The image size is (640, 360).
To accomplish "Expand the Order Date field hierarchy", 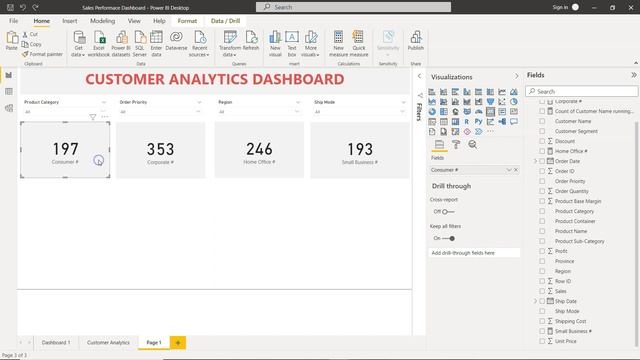I will 535,161.
